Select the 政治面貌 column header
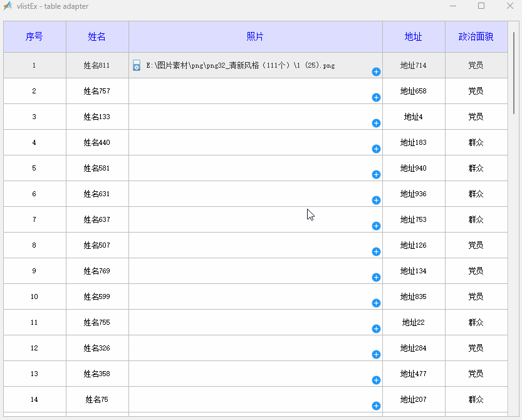This screenshot has width=522, height=420. click(x=476, y=36)
